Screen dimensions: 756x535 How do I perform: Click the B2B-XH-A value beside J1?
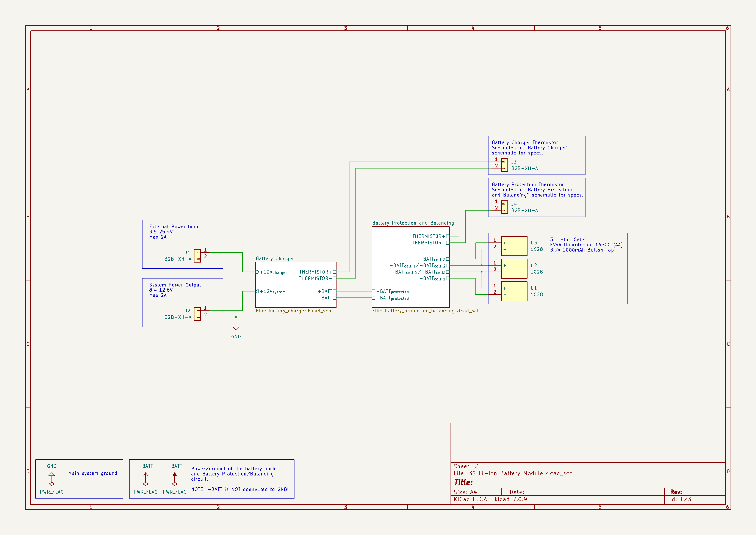click(178, 259)
